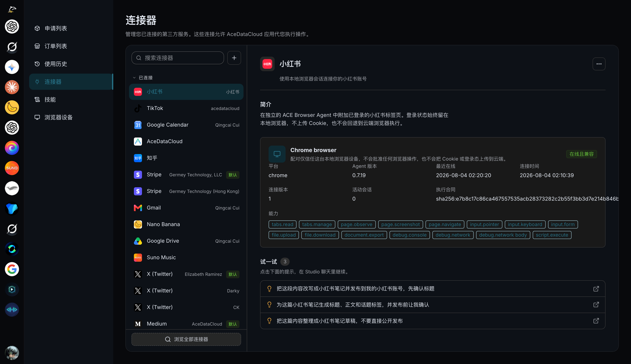Image resolution: width=631 pixels, height=364 pixels.
Task: Go to 订单列表 in the navigation
Action: click(71, 46)
